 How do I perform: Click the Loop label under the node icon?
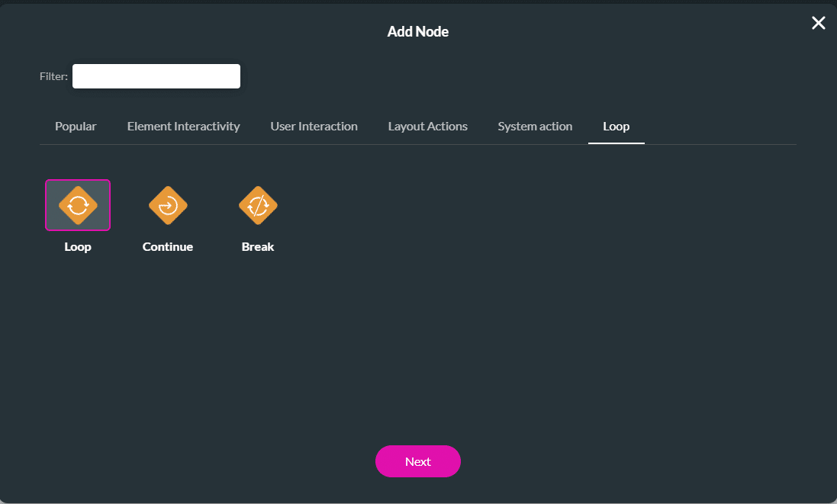pos(78,247)
